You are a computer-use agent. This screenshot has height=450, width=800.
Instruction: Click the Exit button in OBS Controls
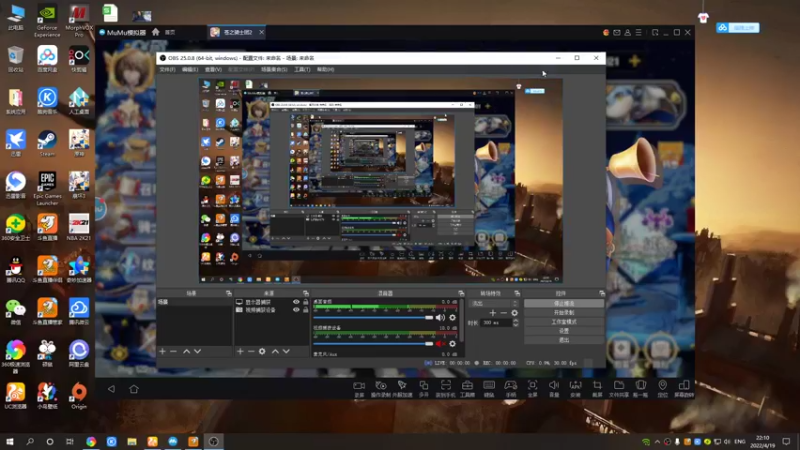click(x=564, y=340)
